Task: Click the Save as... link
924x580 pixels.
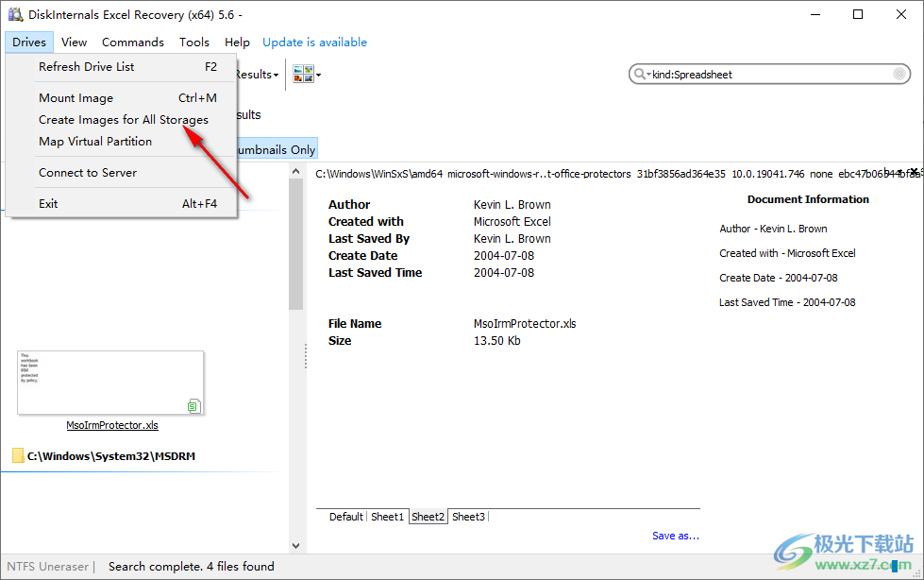Action: pos(676,536)
